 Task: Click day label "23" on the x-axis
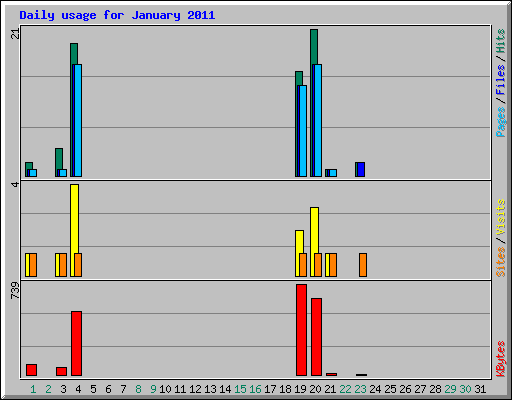click(x=360, y=389)
